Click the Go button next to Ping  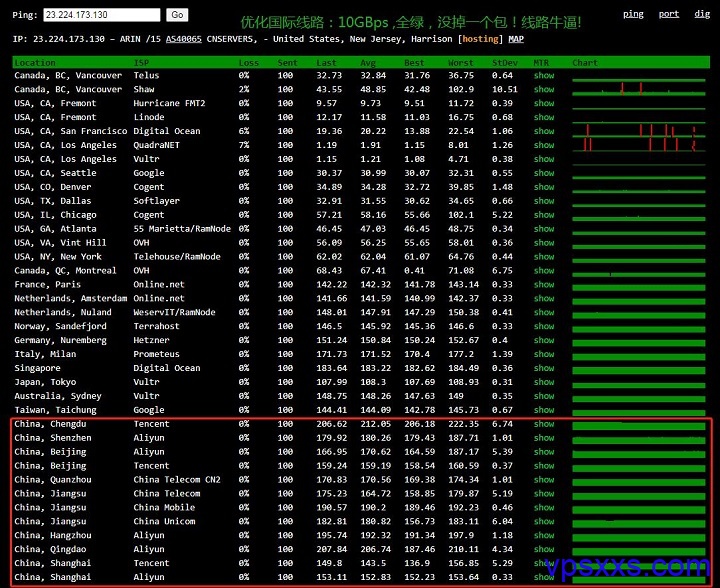(x=177, y=15)
